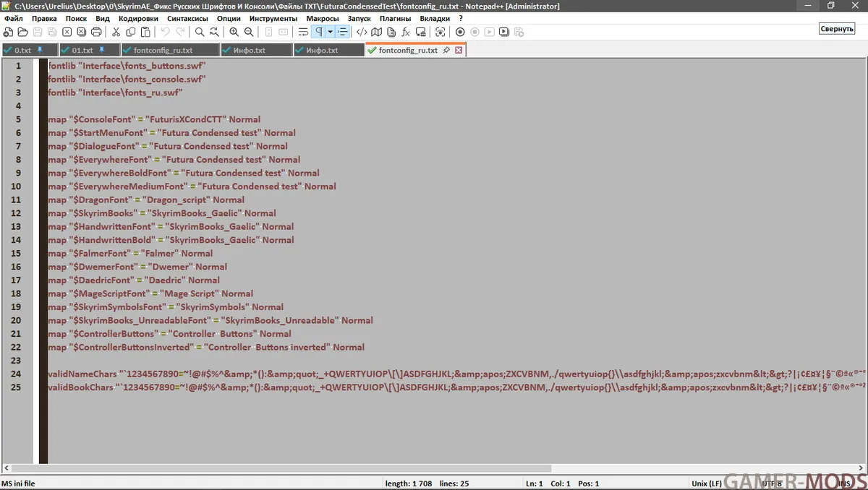The width and height of the screenshot is (868, 490).
Task: Toggle show all characters pilcrow button
Action: [318, 33]
